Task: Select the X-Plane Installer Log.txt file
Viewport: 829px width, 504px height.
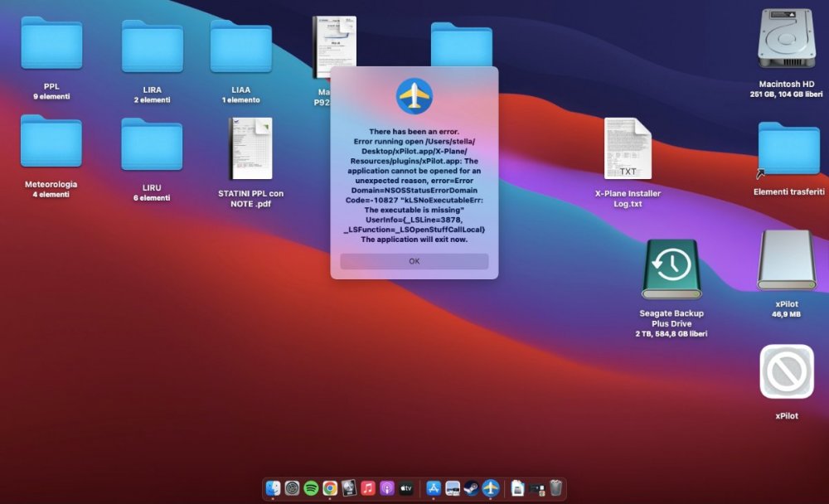Action: [628, 149]
